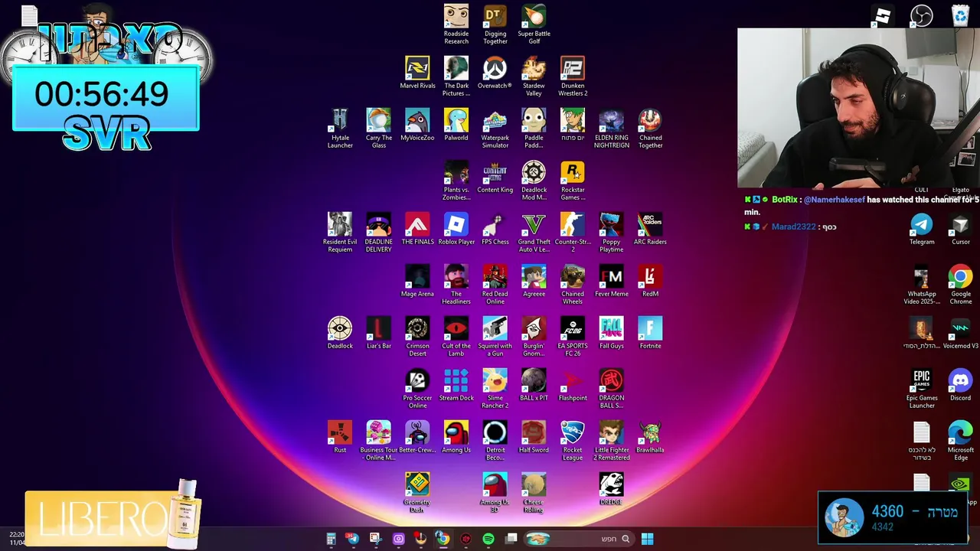Launch Palworld from the desktop
The width and height of the screenshot is (980, 551).
tap(456, 125)
